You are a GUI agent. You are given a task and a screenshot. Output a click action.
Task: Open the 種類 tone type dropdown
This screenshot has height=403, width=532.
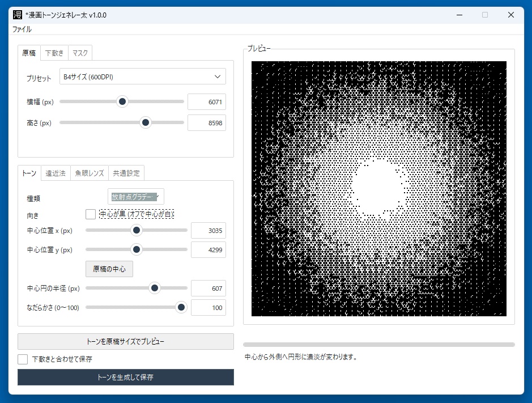pyautogui.click(x=136, y=197)
